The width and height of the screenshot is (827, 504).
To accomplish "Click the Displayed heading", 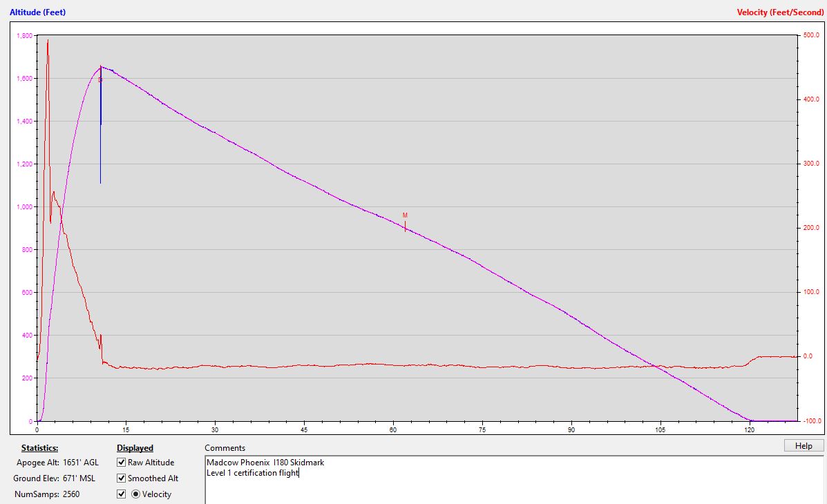I will pos(135,448).
